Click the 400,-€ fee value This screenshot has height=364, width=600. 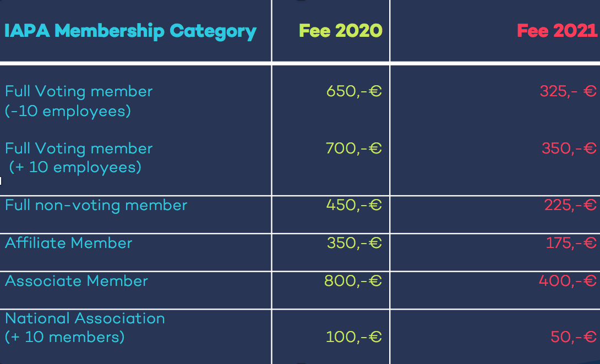click(x=568, y=281)
